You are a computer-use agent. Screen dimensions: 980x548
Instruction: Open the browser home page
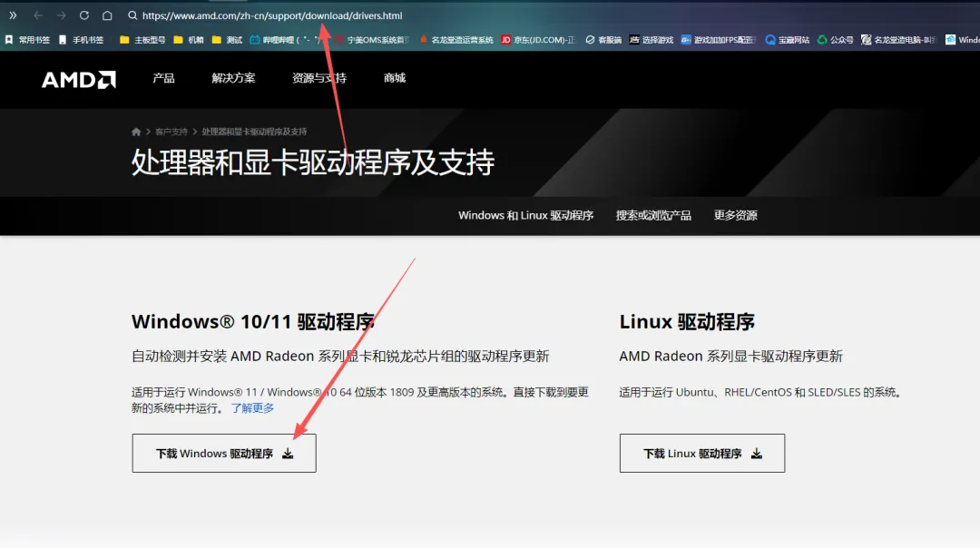click(107, 15)
